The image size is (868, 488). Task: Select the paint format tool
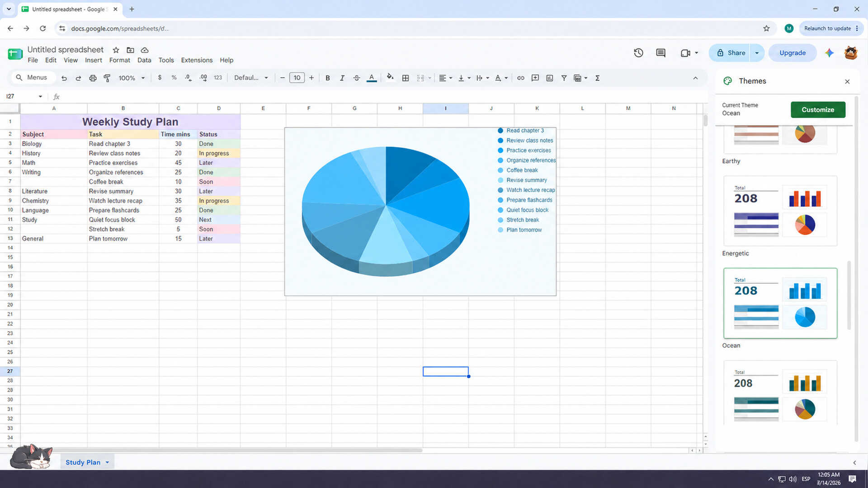pyautogui.click(x=107, y=78)
